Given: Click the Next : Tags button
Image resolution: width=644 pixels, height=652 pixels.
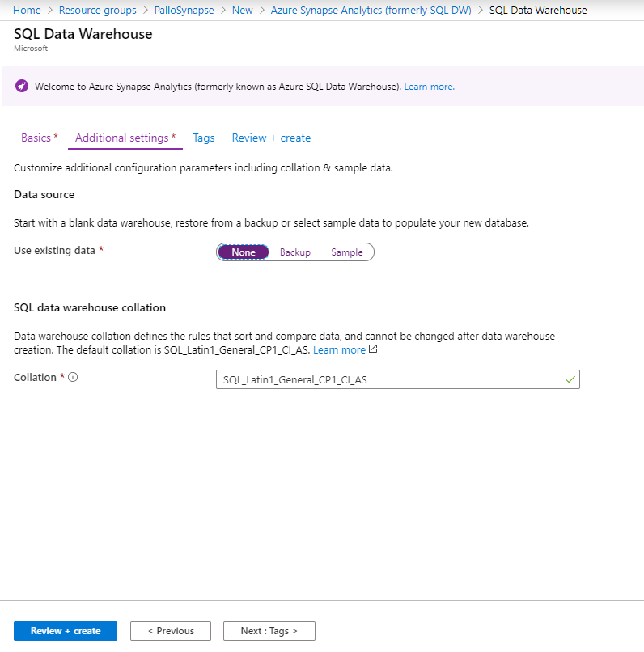Looking at the screenshot, I should (x=269, y=631).
